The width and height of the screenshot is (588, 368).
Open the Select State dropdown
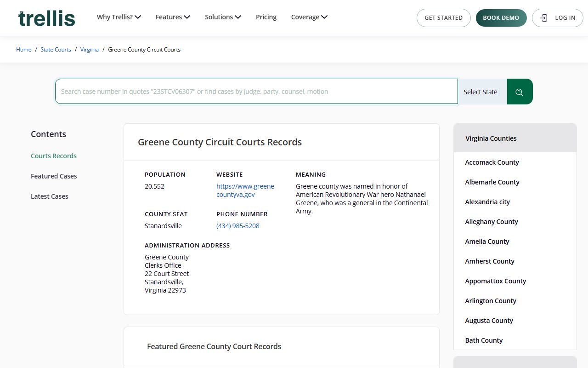[482, 92]
